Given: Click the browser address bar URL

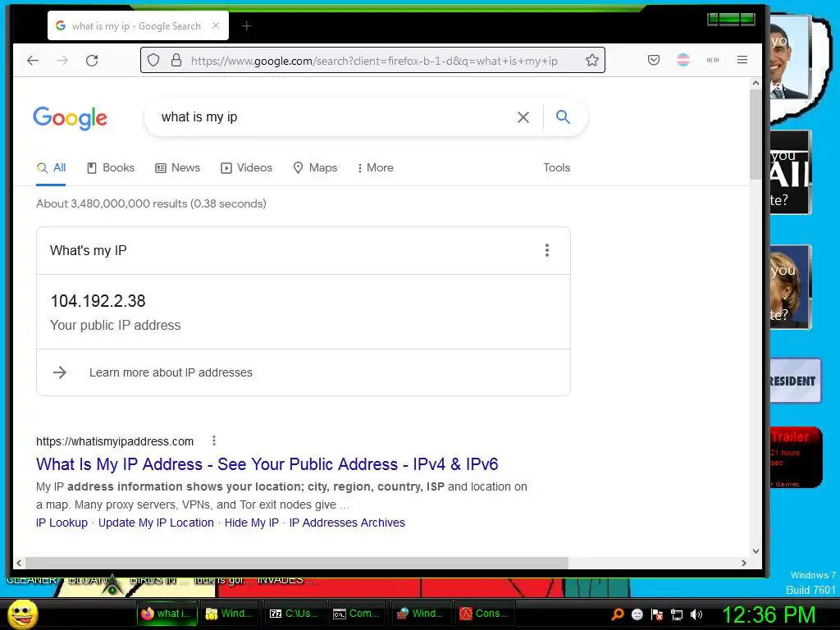Looking at the screenshot, I should [374, 61].
